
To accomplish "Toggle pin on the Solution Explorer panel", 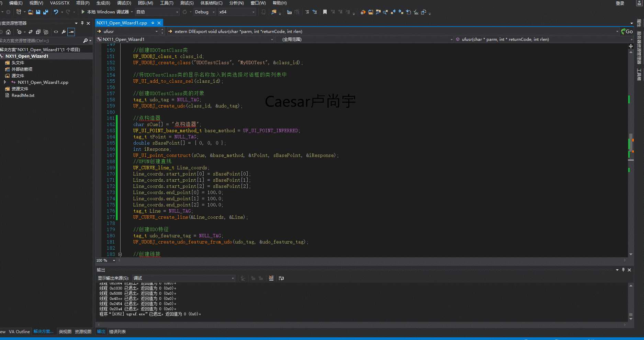I will (82, 23).
